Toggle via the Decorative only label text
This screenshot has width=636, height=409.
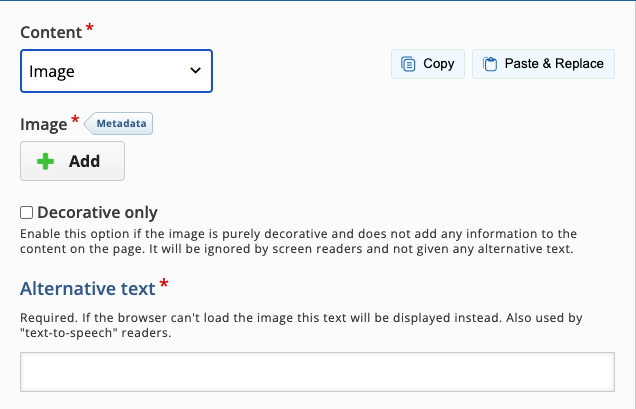tap(97, 212)
